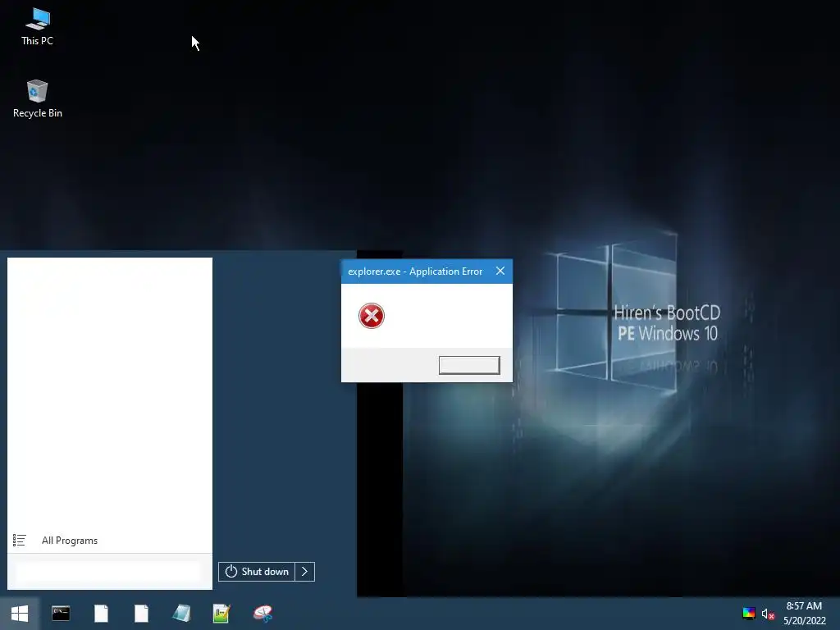The width and height of the screenshot is (840, 630).
Task: Open the blue notepad taskbar icon
Action: 181,614
